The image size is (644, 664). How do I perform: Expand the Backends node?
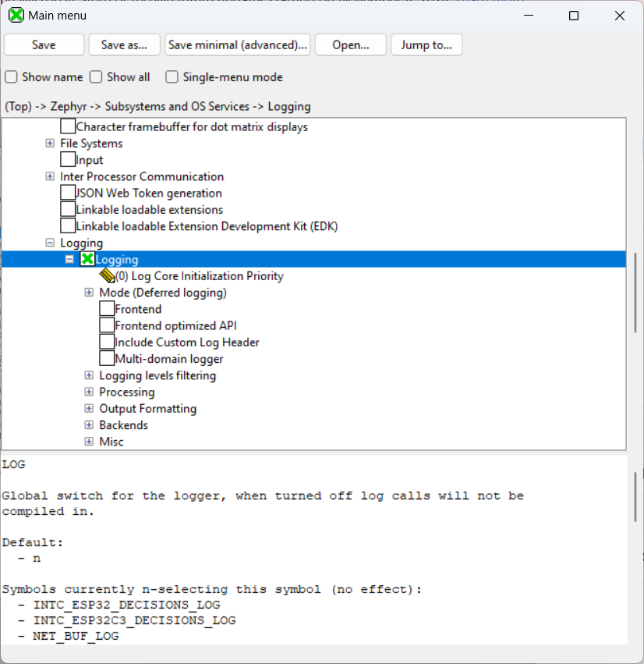tap(89, 424)
